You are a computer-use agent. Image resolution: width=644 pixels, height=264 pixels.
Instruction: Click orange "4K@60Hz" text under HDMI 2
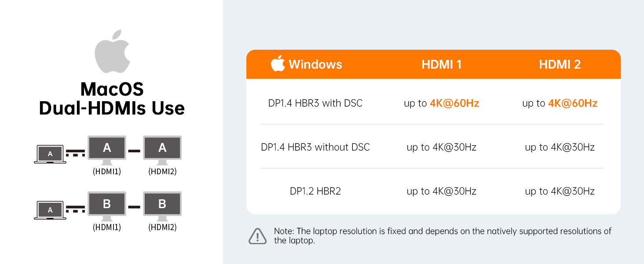(572, 103)
